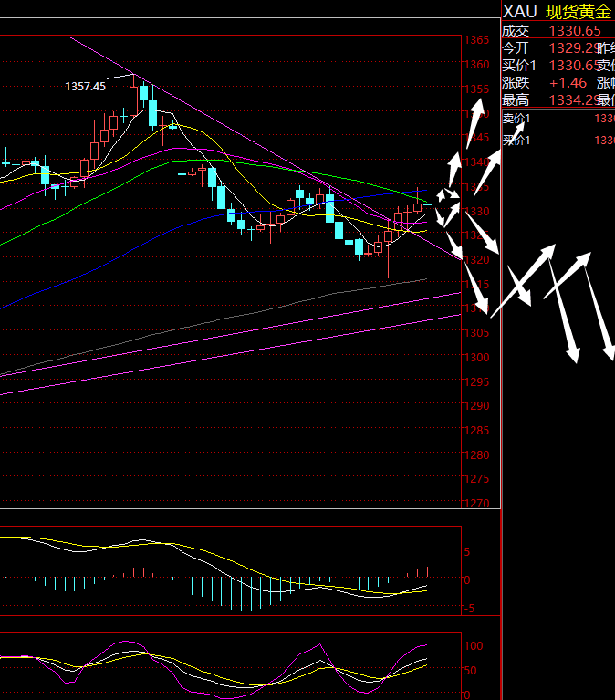
Task: Click the 1275 price axis label
Action: [x=476, y=479]
